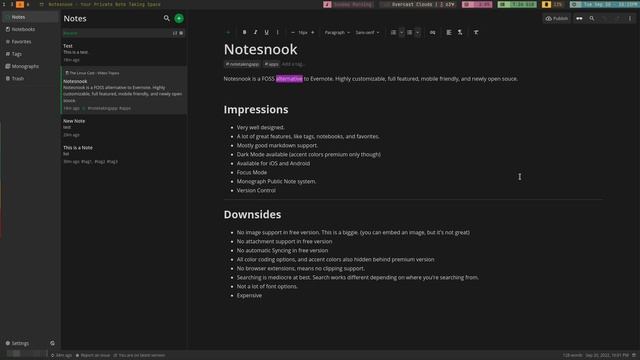This screenshot has width=640, height=360.
Task: Select the highlighted orange workspace in top bar
Action: pos(20,4)
